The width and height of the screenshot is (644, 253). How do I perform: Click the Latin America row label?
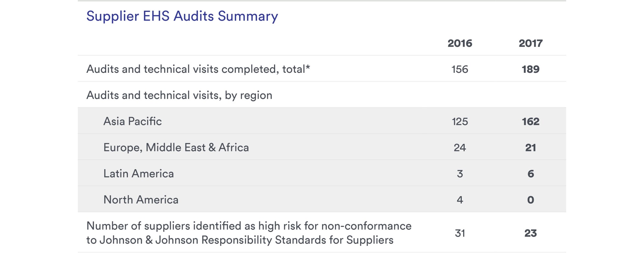tap(139, 174)
